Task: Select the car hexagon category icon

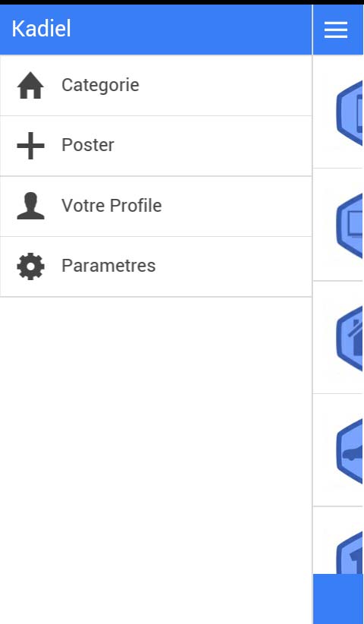Action: (350, 451)
